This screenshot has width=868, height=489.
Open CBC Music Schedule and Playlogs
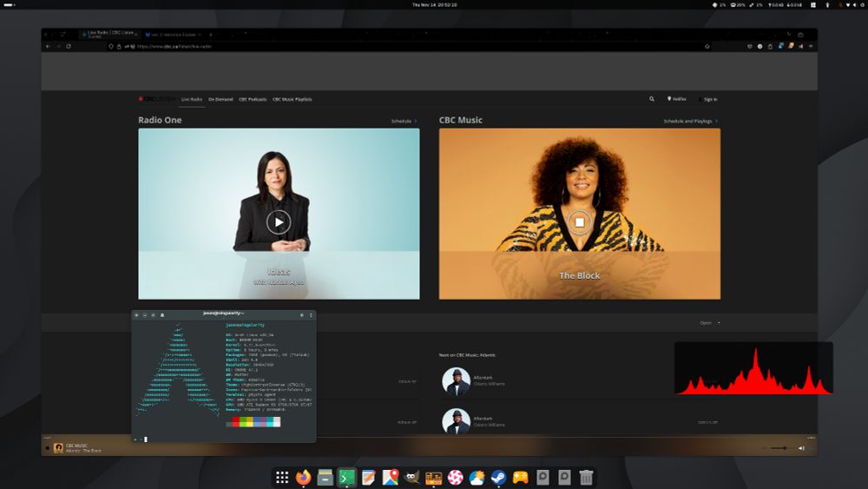click(690, 121)
